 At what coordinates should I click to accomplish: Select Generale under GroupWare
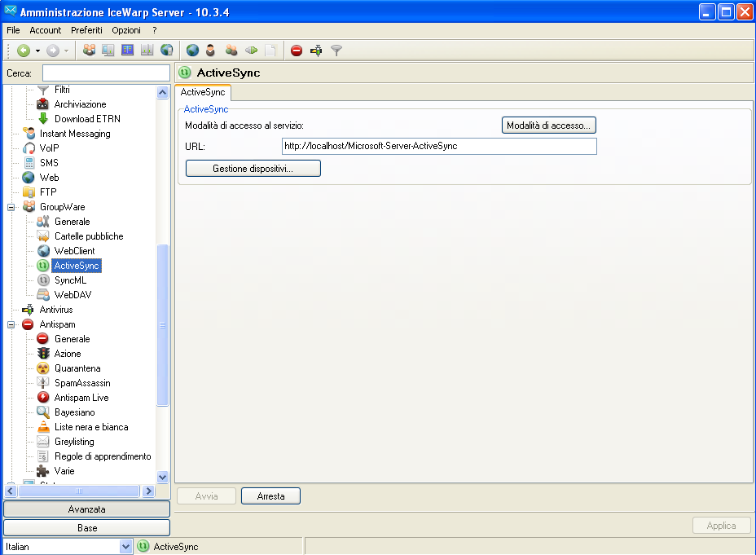[x=73, y=222]
